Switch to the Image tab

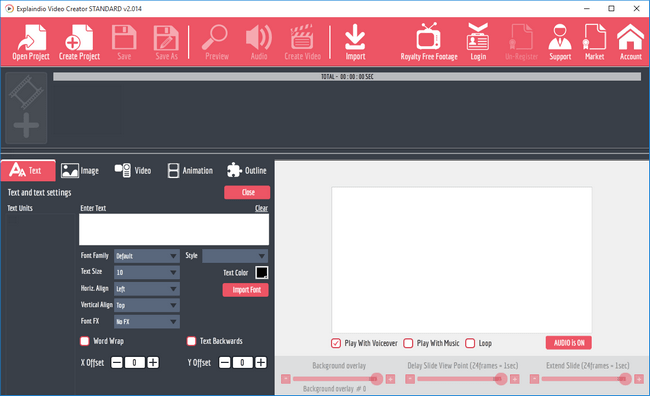click(80, 170)
